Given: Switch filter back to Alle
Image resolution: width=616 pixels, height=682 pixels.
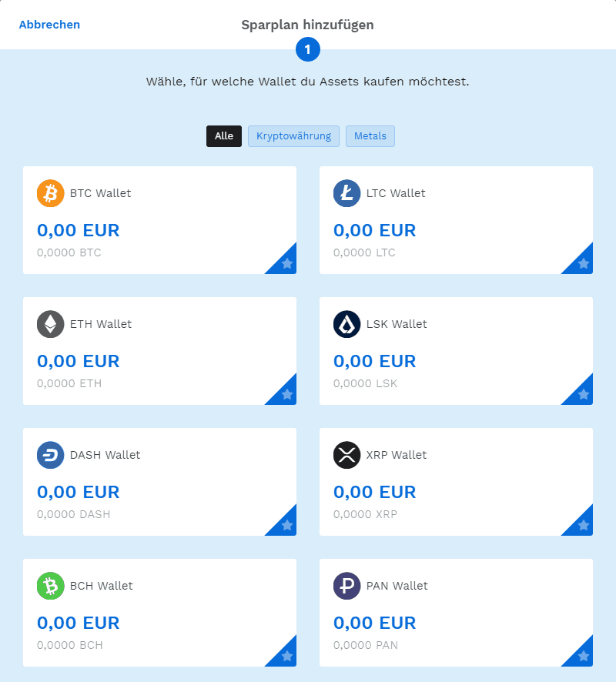Looking at the screenshot, I should (223, 136).
